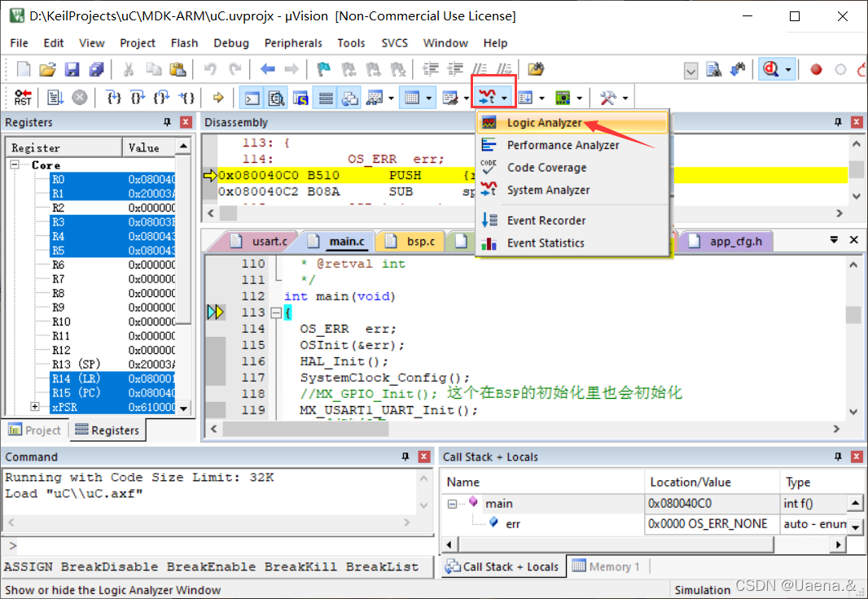
Task: Show next statement yellow arrow icon
Action: click(x=218, y=98)
